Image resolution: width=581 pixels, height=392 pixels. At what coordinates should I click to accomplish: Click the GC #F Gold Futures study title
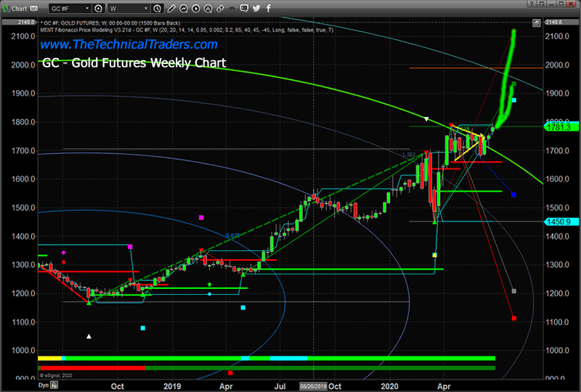[x=112, y=23]
